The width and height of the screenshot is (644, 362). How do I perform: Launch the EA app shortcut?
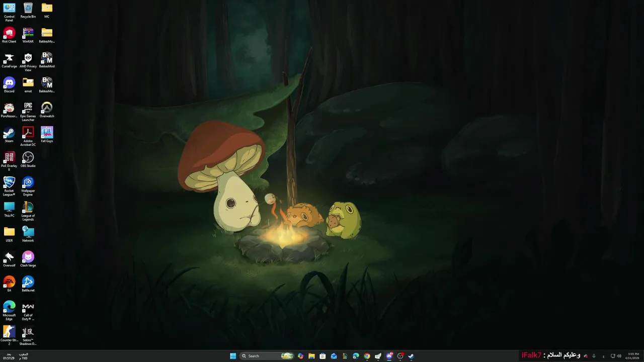pyautogui.click(x=9, y=284)
